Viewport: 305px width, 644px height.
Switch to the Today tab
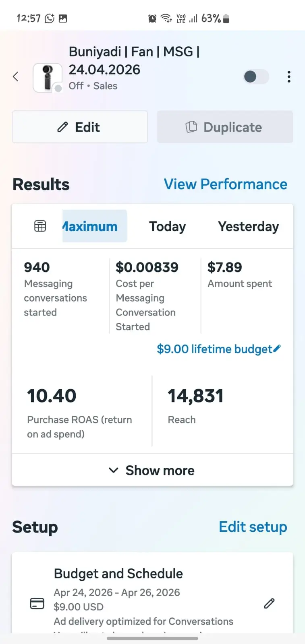pos(168,226)
